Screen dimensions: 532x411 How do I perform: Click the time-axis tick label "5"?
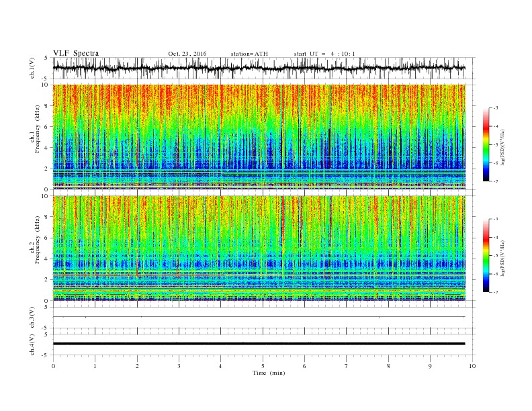click(263, 366)
